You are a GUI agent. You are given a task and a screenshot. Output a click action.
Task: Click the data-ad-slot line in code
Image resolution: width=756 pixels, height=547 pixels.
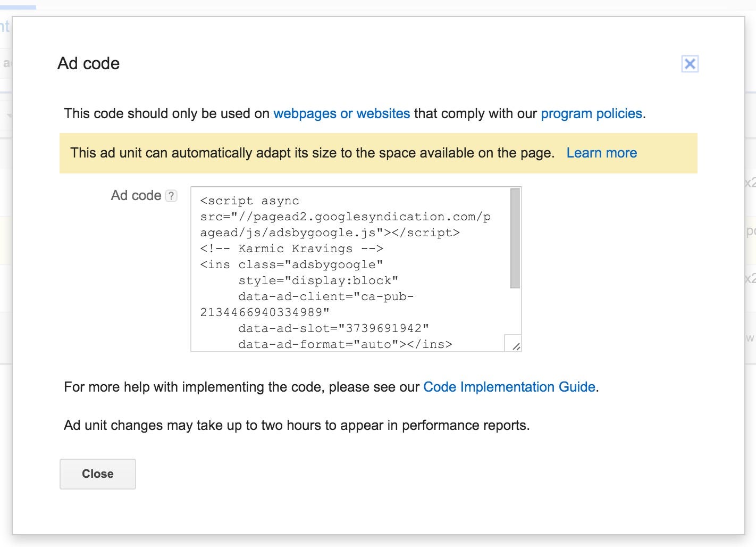[333, 328]
